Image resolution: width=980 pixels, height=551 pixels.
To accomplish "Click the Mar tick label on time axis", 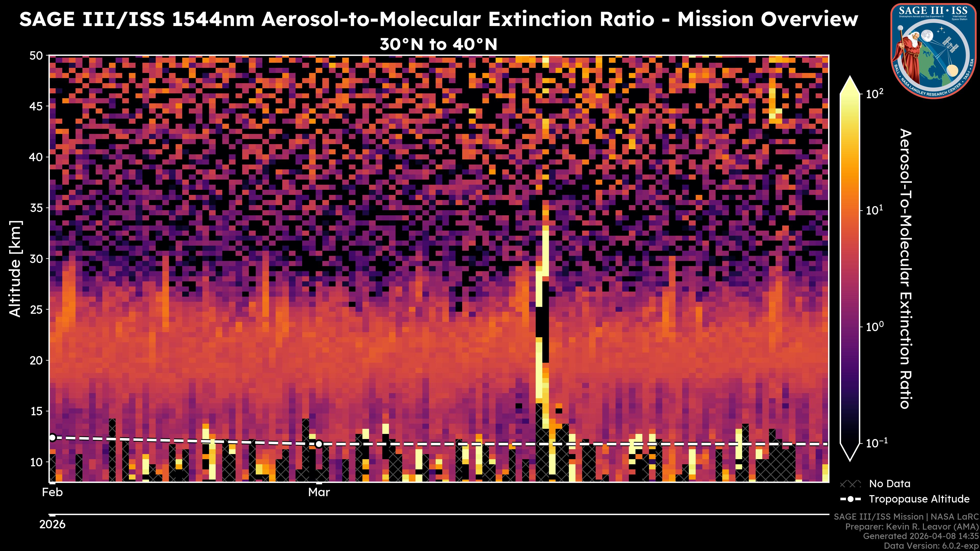I will click(319, 492).
